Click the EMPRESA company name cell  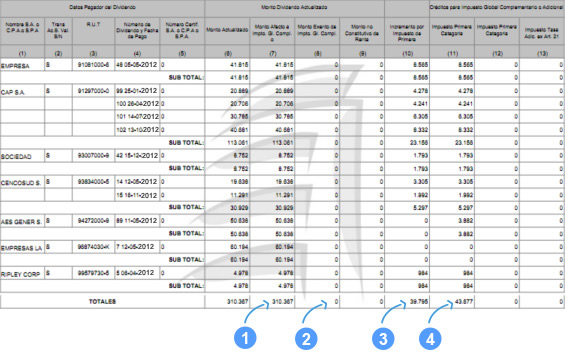point(22,65)
